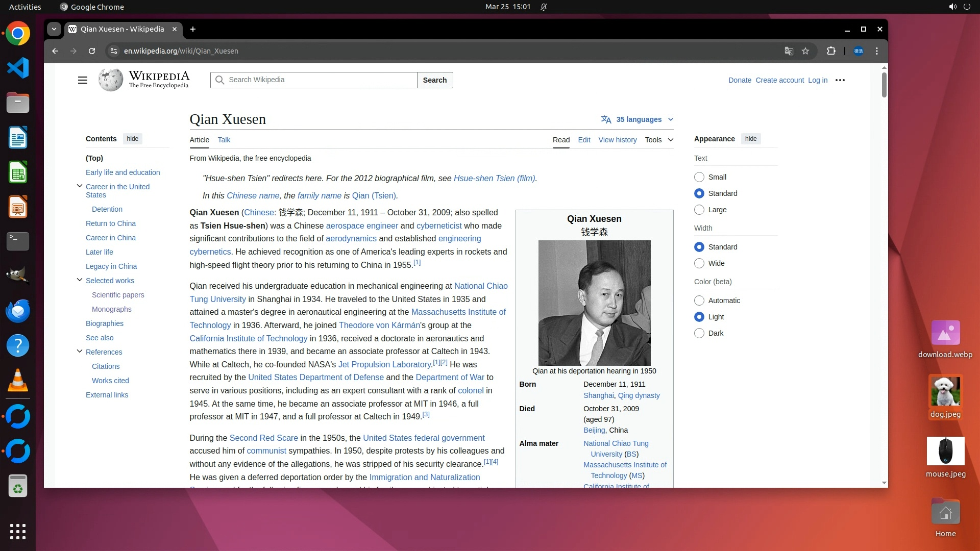Switch to the Talk tab

[224, 140]
